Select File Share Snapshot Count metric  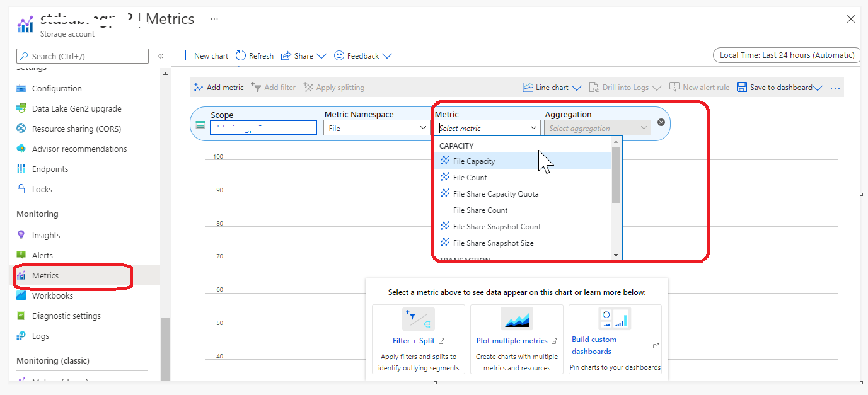click(523, 227)
